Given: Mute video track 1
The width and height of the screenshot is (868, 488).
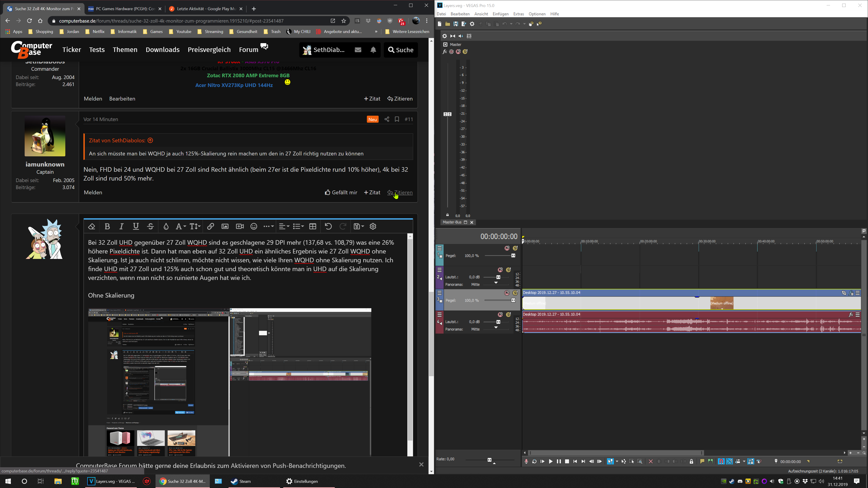Looking at the screenshot, I should [x=507, y=248].
